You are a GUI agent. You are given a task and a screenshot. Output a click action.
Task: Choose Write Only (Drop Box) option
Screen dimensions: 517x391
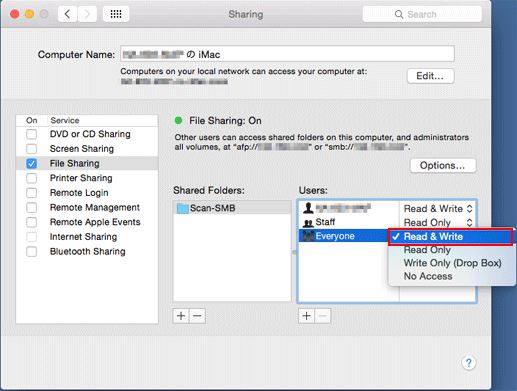[452, 263]
